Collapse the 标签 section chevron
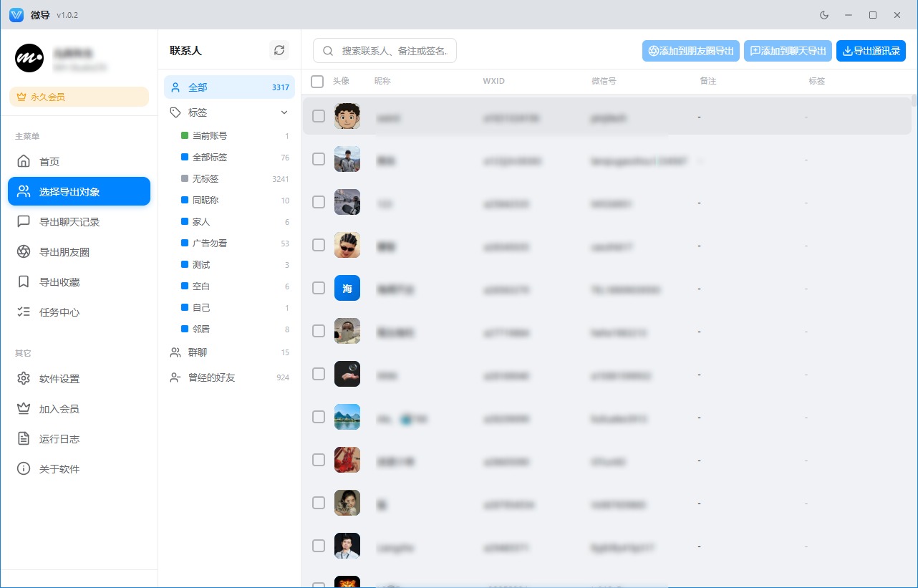Image resolution: width=918 pixels, height=588 pixels. pyautogui.click(x=284, y=112)
